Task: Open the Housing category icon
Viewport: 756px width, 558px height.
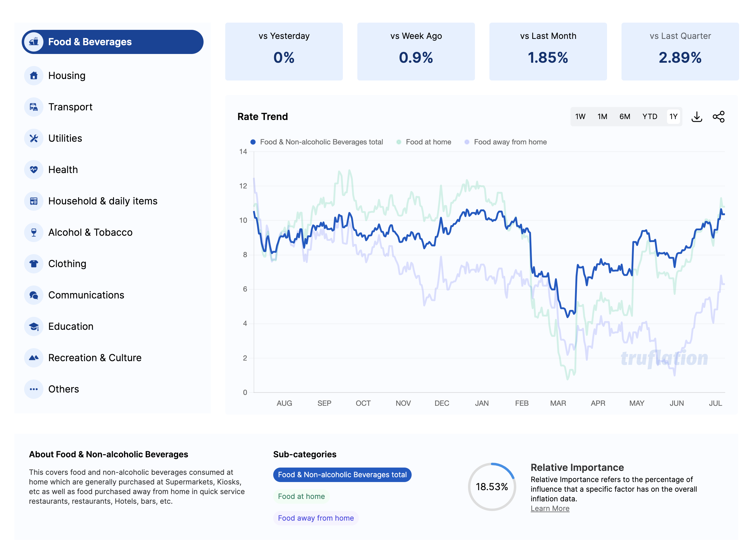Action: click(x=34, y=76)
